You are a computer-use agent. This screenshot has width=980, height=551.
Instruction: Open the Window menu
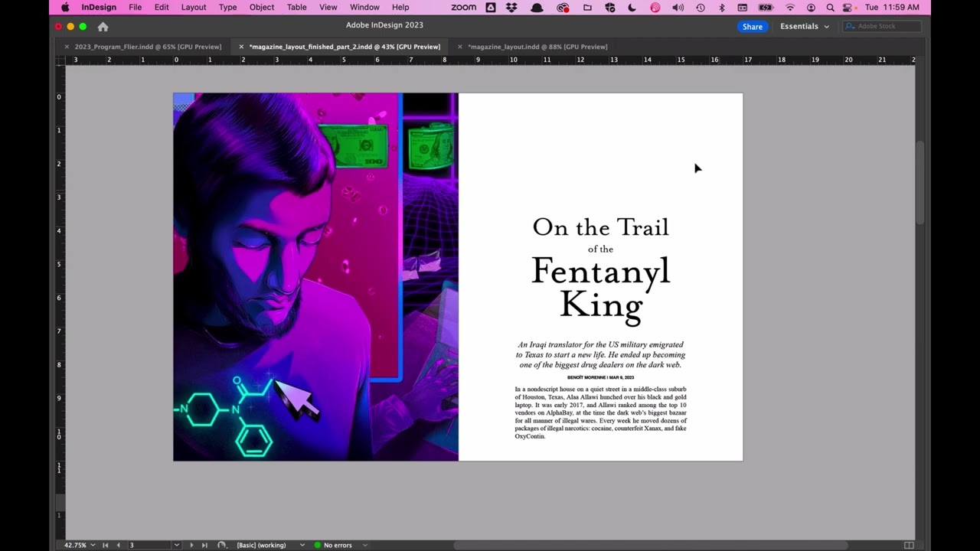[x=364, y=8]
